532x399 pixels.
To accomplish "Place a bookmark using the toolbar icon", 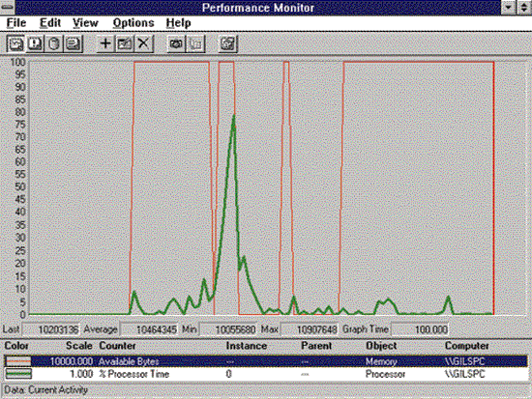I will coord(195,43).
